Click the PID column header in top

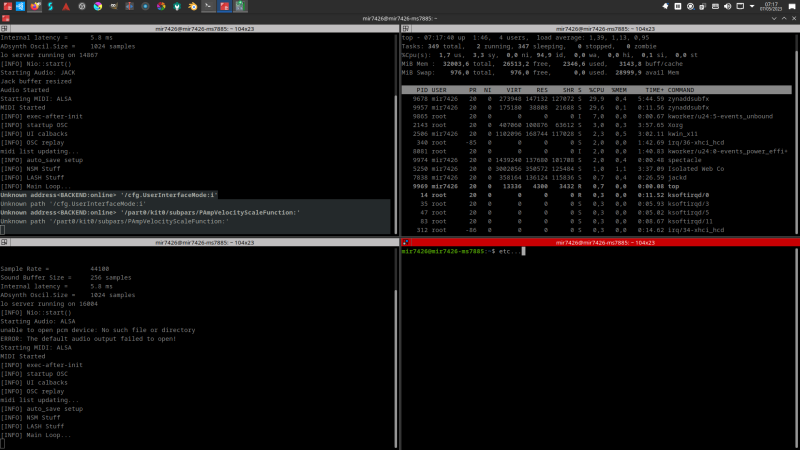(422, 90)
